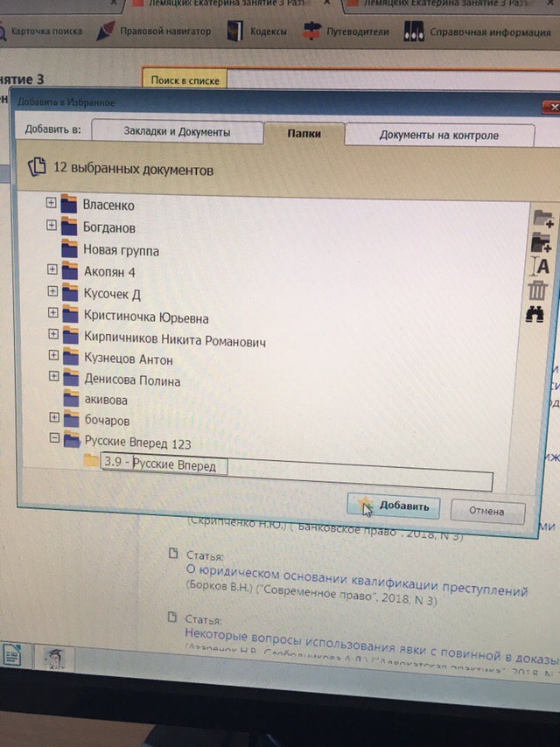Select the Денисова Полина folder name

[x=132, y=380]
